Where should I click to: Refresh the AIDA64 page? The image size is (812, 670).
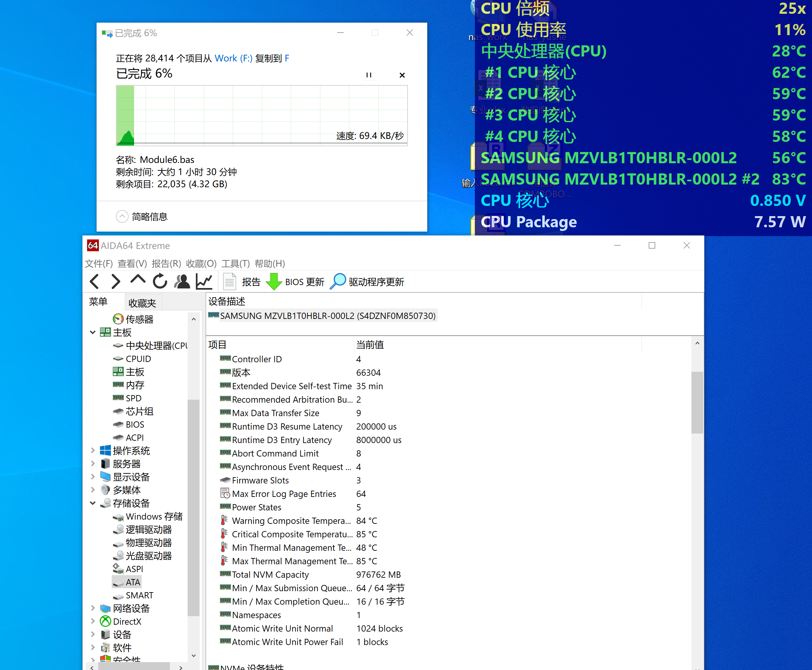tap(160, 281)
